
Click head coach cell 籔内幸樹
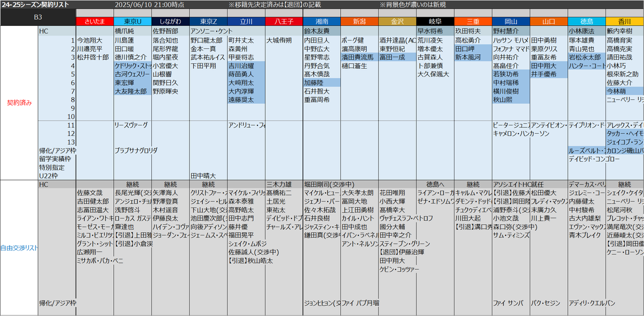coord(625,31)
